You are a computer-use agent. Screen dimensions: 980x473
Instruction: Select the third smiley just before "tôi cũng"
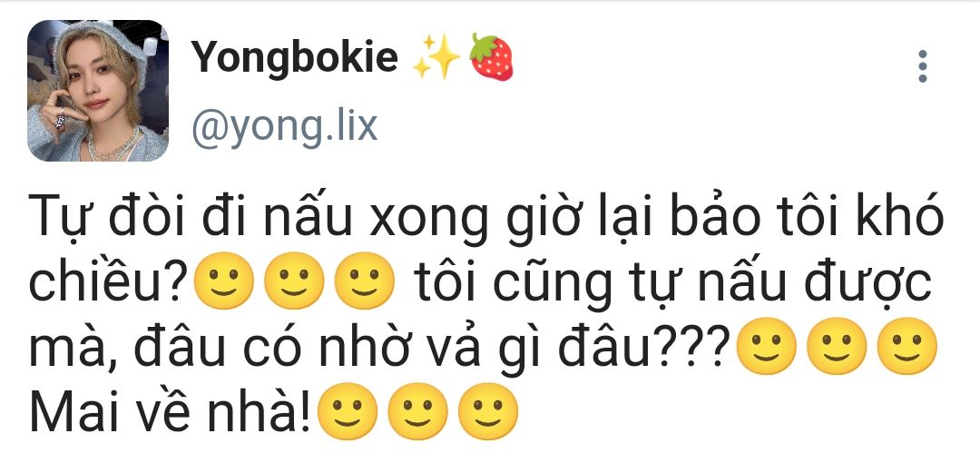(x=365, y=281)
